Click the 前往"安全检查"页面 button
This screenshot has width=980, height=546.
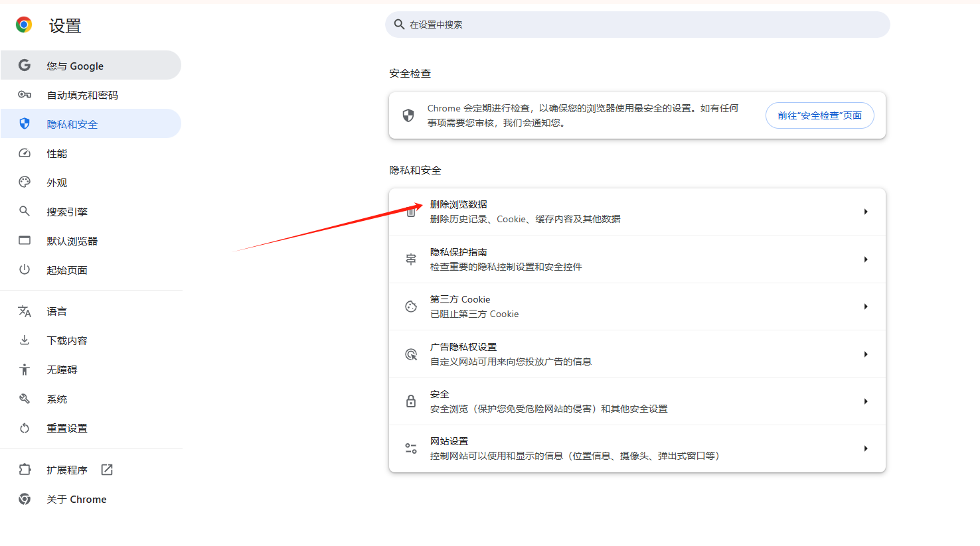(819, 115)
